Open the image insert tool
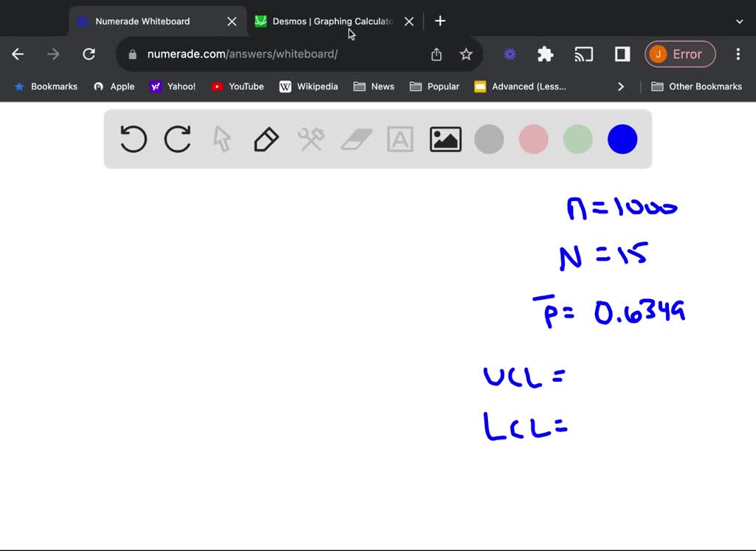This screenshot has width=756, height=551. pos(444,139)
